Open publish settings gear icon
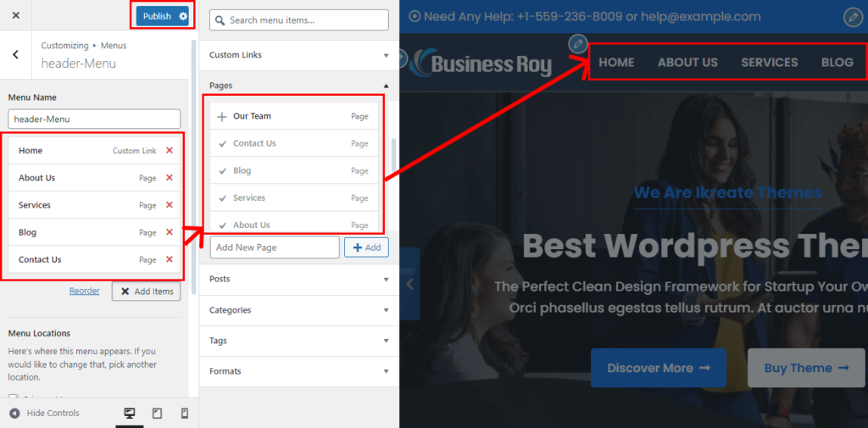Image resolution: width=868 pixels, height=428 pixels. [183, 16]
